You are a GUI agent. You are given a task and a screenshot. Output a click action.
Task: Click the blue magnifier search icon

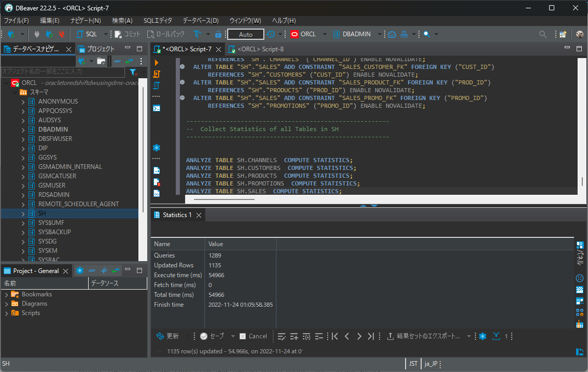coord(427,34)
